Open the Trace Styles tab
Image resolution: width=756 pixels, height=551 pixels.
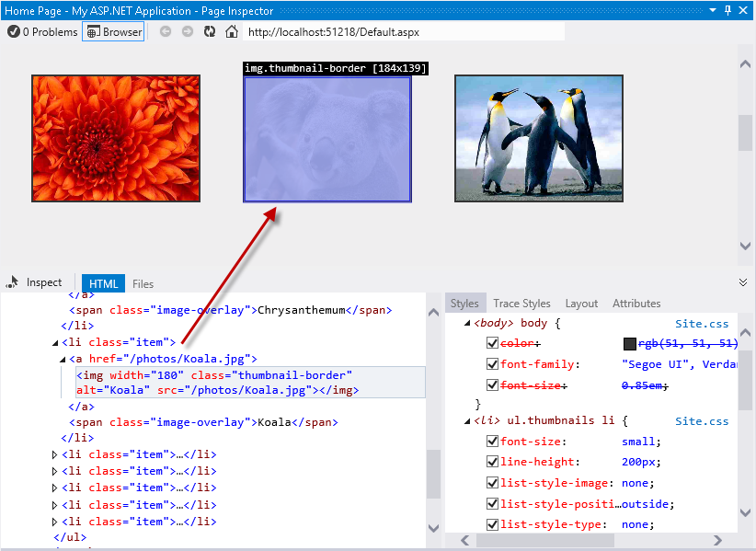(521, 303)
